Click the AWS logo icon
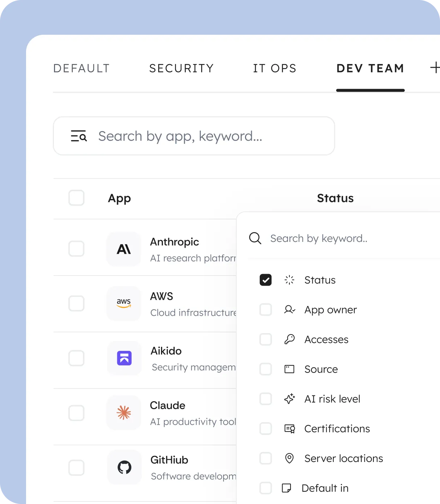 point(123,303)
